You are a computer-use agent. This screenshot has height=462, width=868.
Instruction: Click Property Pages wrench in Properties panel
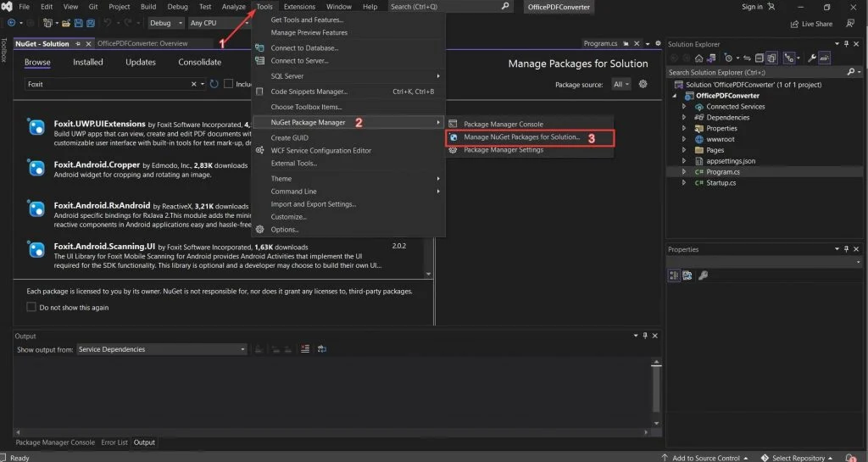coord(703,275)
